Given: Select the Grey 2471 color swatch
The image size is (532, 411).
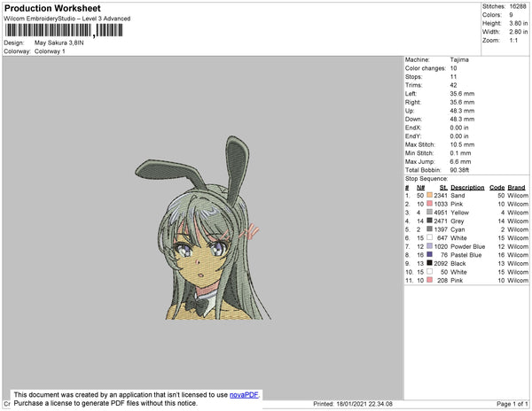Looking at the screenshot, I should pyautogui.click(x=429, y=221).
